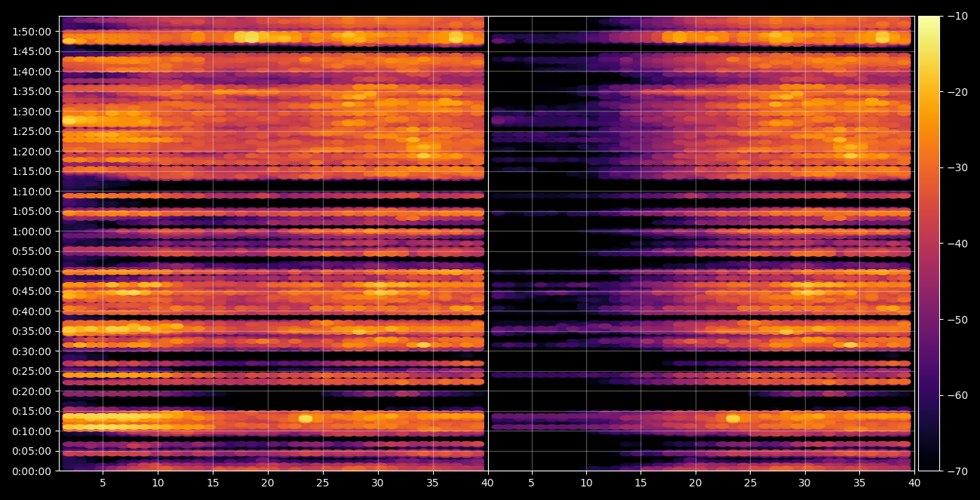
Task: Select the −30 colorbar value
Action: tap(957, 167)
